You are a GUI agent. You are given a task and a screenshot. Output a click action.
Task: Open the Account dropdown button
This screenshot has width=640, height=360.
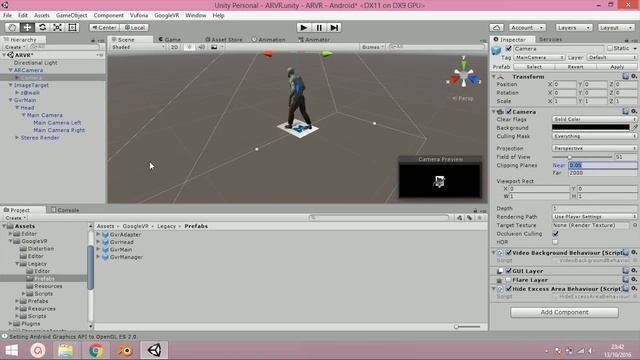pos(527,27)
